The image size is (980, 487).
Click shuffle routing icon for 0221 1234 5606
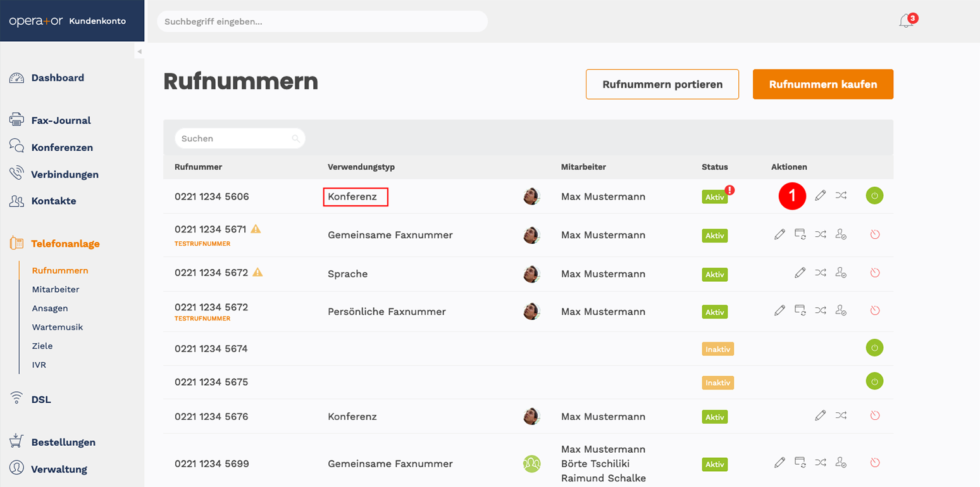coord(841,196)
